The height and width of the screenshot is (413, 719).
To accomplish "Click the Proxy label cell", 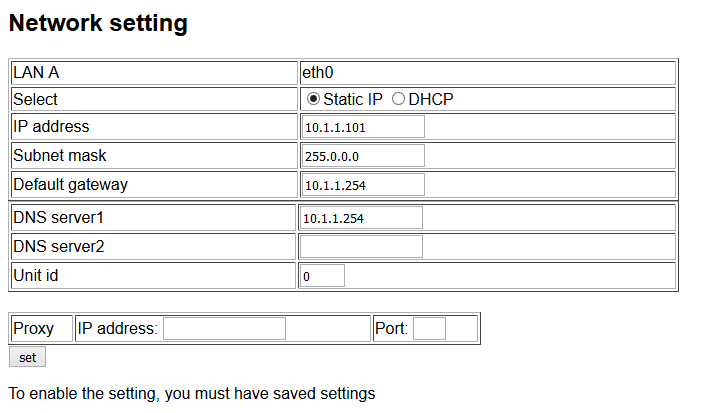I will click(34, 328).
